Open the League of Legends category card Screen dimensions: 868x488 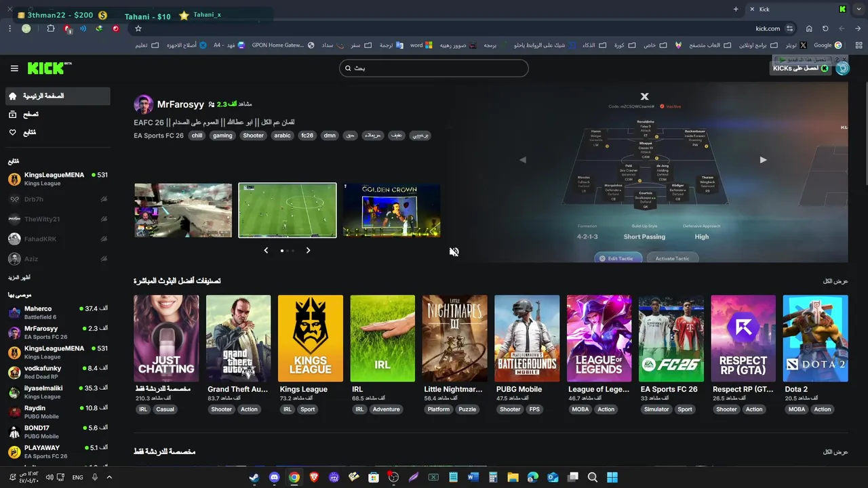tap(599, 338)
